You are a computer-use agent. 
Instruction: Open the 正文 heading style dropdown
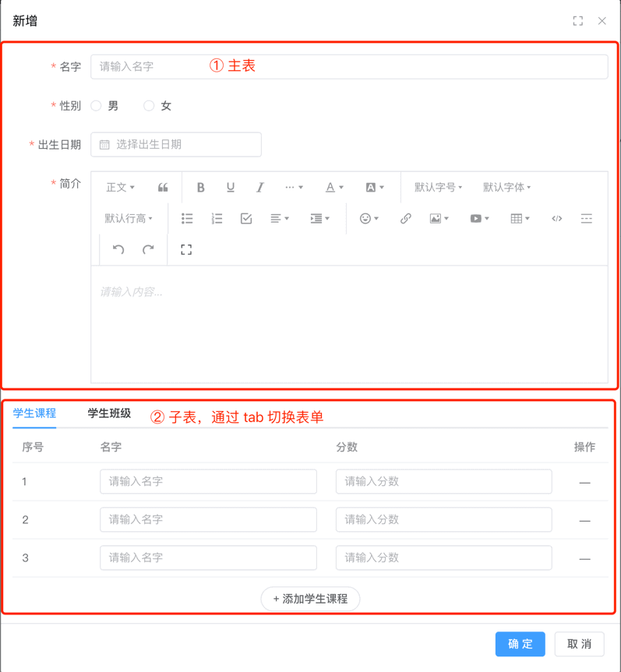pos(120,187)
